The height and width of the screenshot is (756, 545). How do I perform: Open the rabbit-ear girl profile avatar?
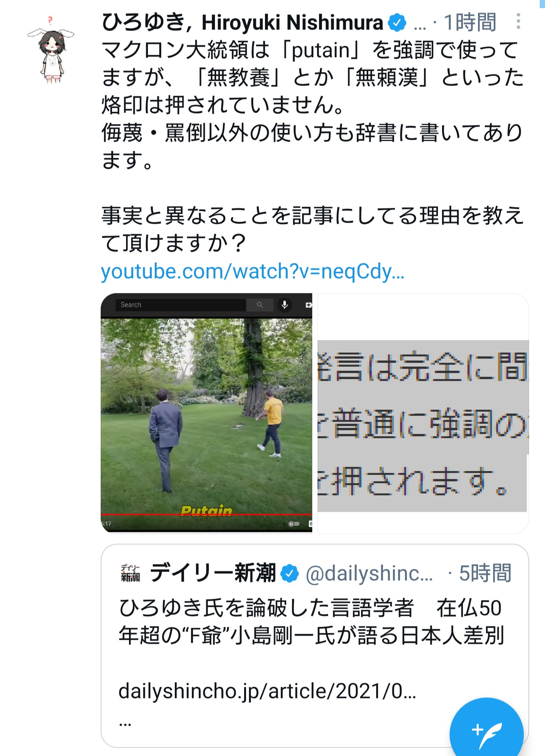(51, 50)
